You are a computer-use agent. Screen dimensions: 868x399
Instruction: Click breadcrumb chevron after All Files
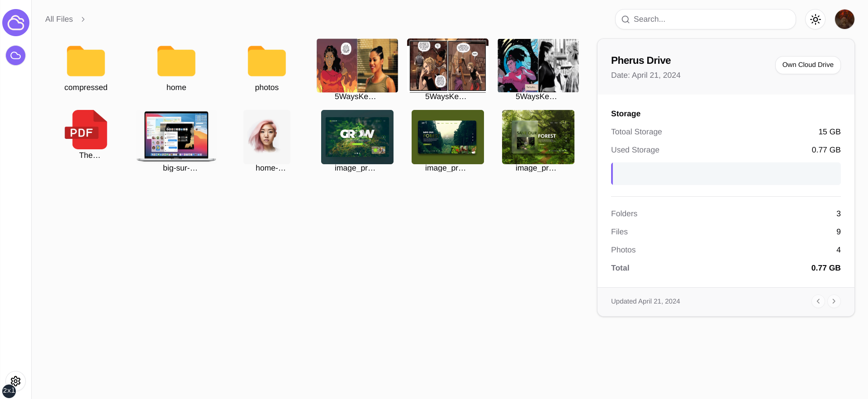tap(83, 19)
